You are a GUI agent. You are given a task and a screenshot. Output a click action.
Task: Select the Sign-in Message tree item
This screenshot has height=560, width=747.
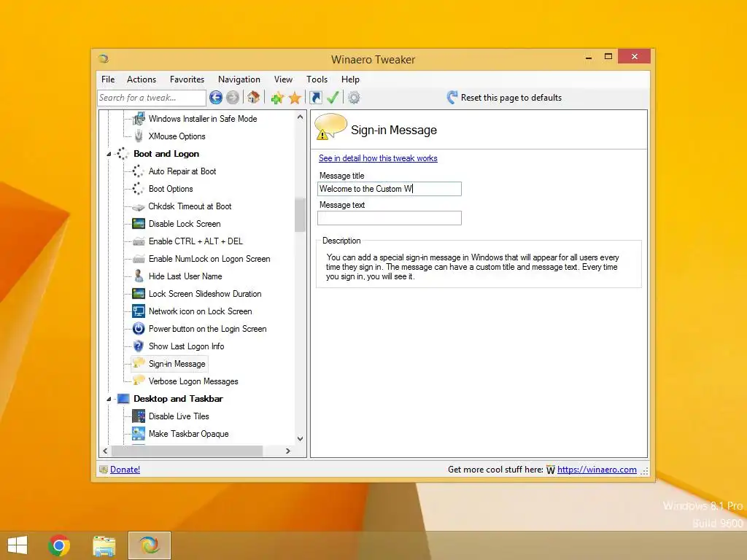[177, 364]
